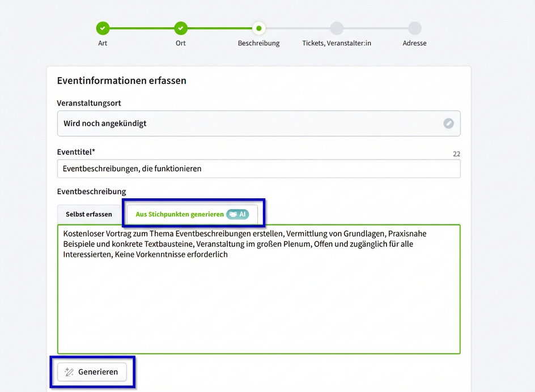This screenshot has width=535, height=392.
Task: Click the grey step circle above Tickets, Veranstalter:in
Action: (x=337, y=28)
